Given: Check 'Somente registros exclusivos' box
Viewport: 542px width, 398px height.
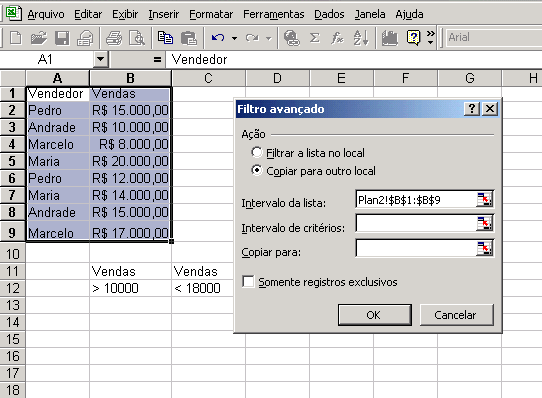Looking at the screenshot, I should click(x=248, y=281).
